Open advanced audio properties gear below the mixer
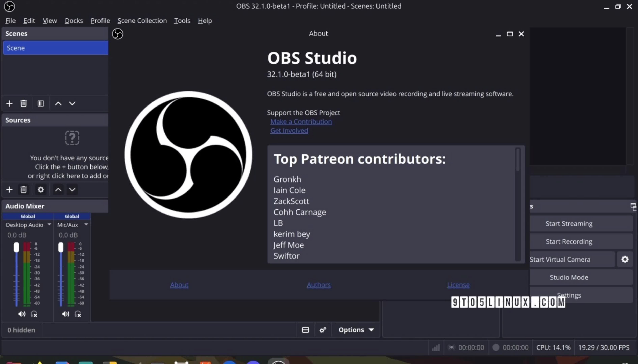The width and height of the screenshot is (638, 364). click(x=323, y=330)
